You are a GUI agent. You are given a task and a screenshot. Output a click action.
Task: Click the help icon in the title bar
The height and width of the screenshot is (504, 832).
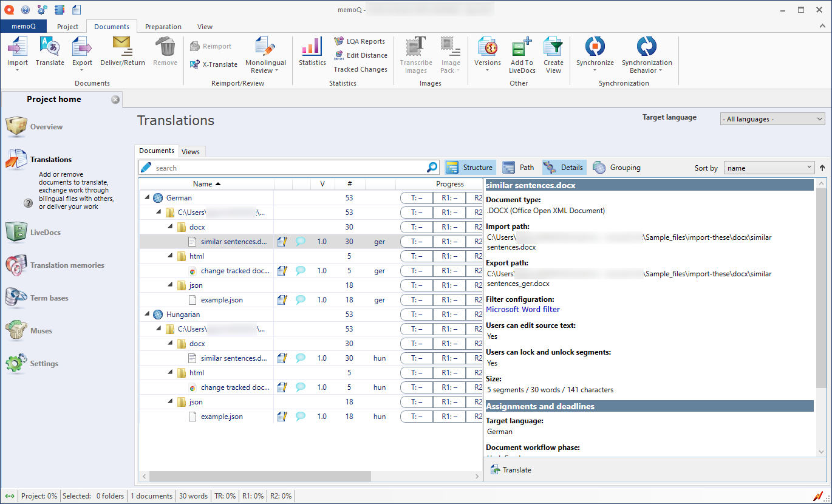click(x=25, y=10)
